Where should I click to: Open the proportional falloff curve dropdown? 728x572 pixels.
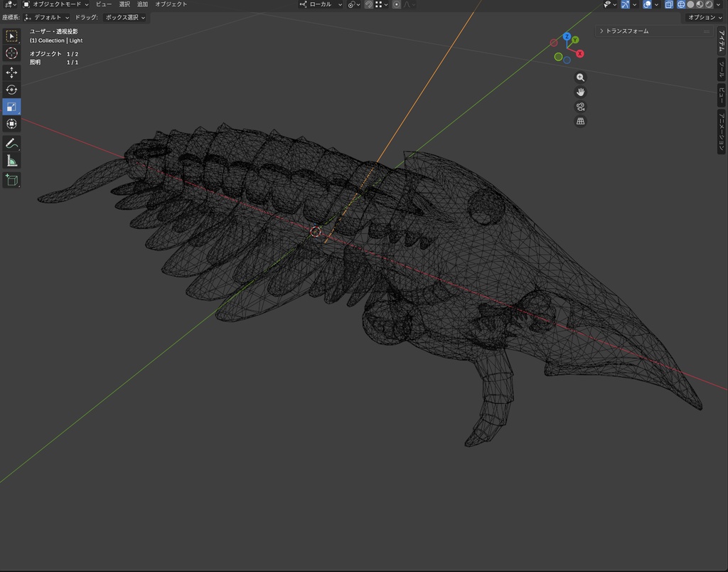[409, 4]
